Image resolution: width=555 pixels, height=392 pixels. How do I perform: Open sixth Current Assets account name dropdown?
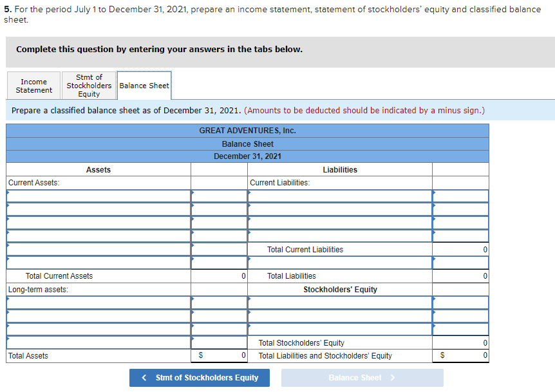click(99, 263)
